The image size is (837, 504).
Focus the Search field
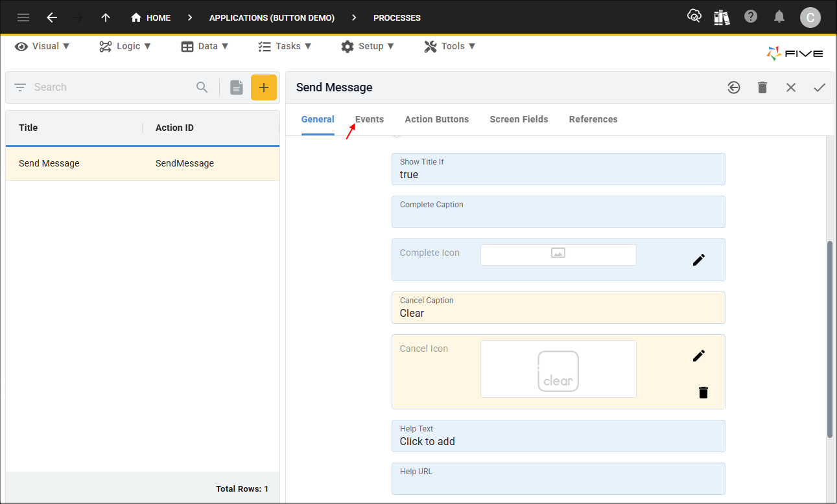[110, 87]
